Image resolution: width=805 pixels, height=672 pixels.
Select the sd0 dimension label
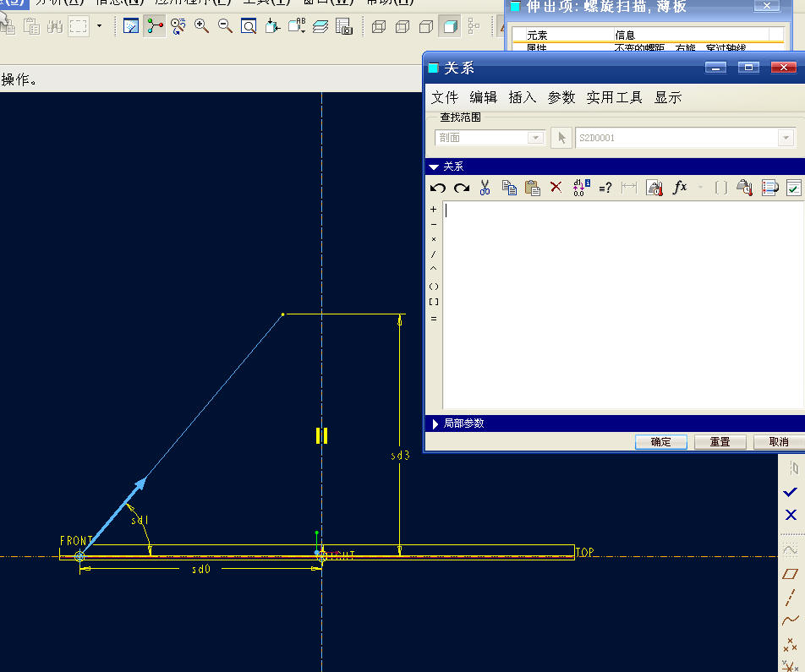[200, 570]
